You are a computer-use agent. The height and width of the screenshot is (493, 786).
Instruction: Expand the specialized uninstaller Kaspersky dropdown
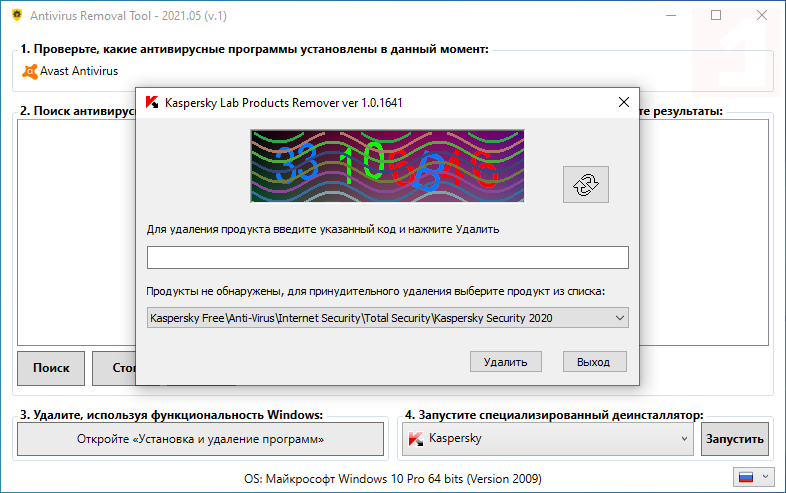tap(684, 439)
